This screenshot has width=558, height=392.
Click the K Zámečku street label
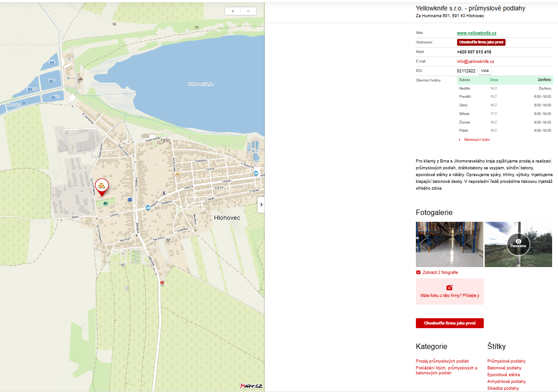click(88, 119)
